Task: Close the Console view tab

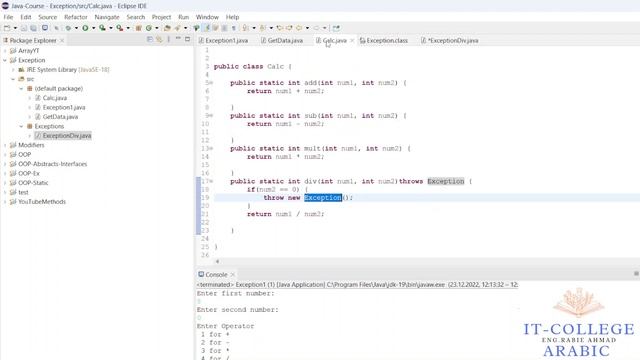Action: [x=233, y=274]
